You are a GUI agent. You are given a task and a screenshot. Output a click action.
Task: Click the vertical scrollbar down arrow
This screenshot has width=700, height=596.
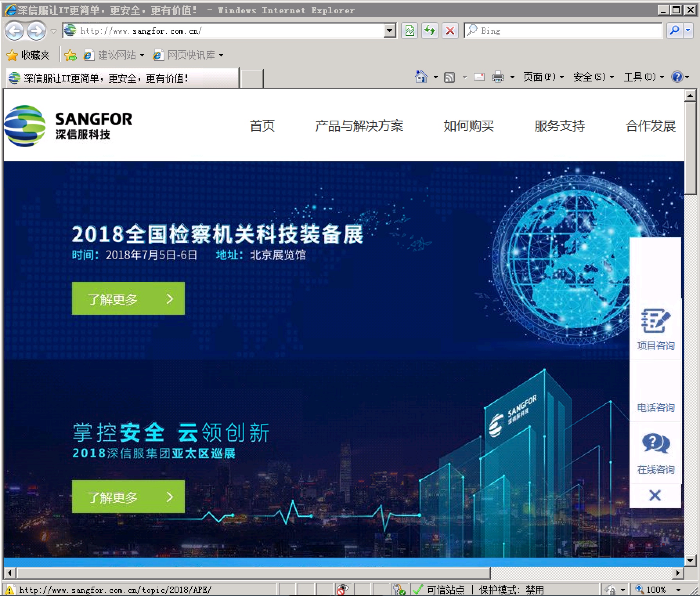pyautogui.click(x=690, y=560)
